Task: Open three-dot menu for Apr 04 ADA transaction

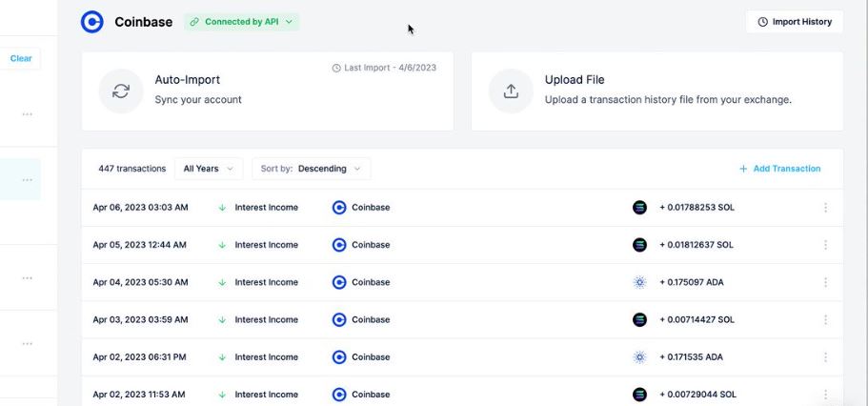Action: 825,282
